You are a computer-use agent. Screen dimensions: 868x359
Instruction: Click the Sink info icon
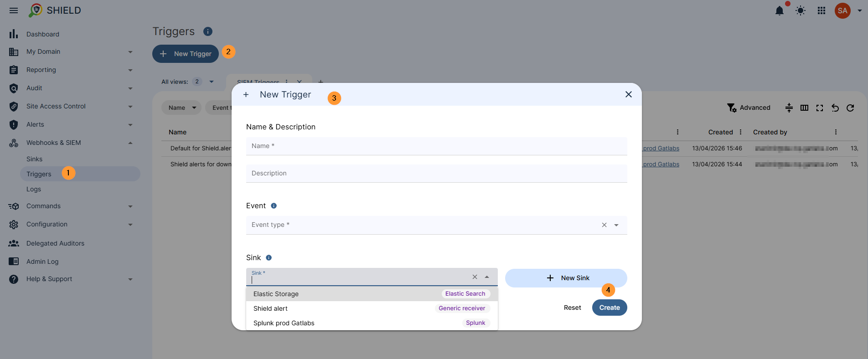[269, 258]
